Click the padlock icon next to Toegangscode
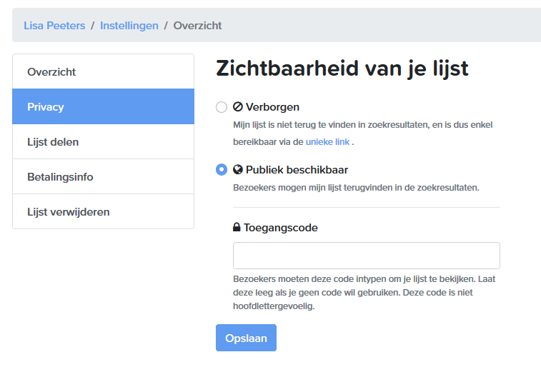Image resolution: width=541 pixels, height=392 pixels. [x=237, y=227]
